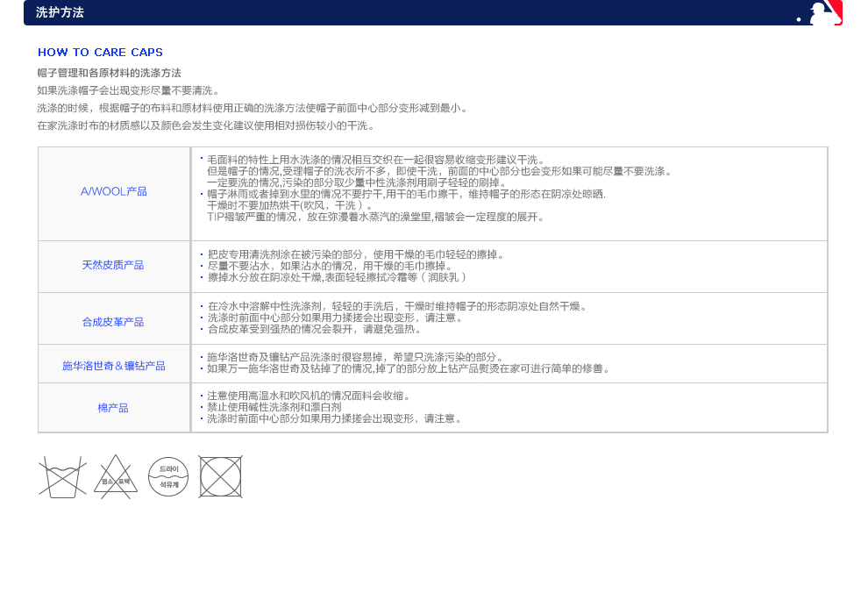The height and width of the screenshot is (600, 868).
Task: Click the dry clean circle symbol
Action: click(168, 476)
